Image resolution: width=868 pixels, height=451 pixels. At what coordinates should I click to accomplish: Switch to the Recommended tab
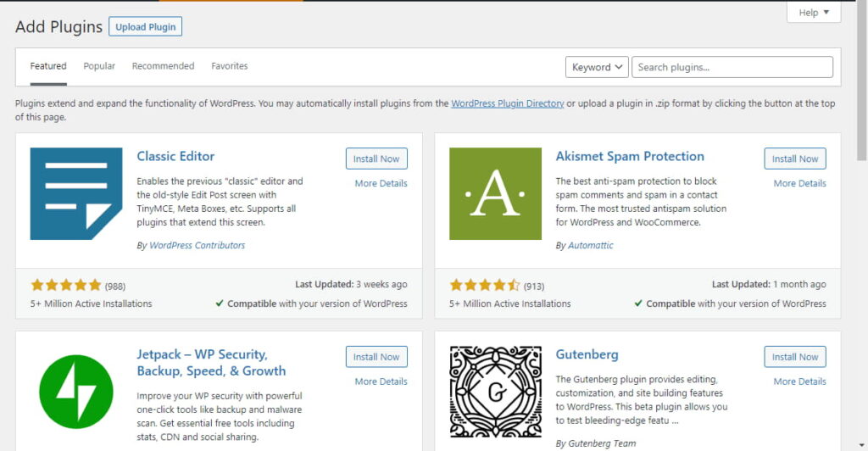tap(163, 66)
